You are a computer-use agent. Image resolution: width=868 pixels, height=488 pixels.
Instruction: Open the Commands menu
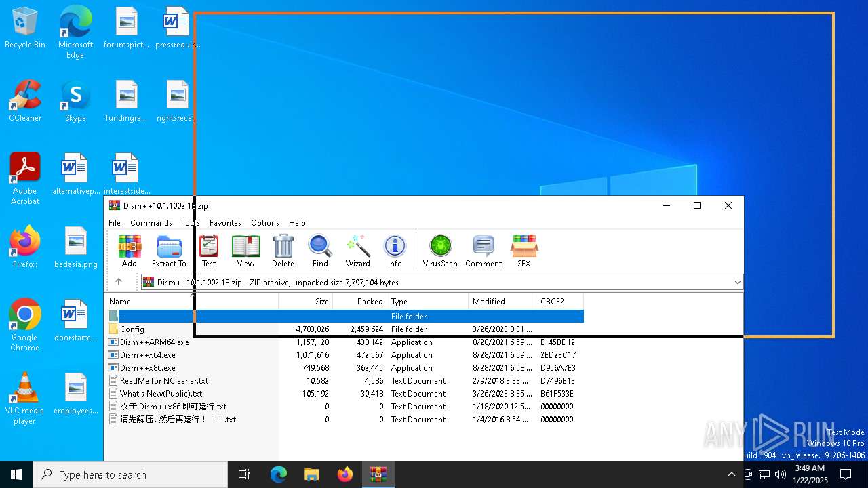coord(151,222)
